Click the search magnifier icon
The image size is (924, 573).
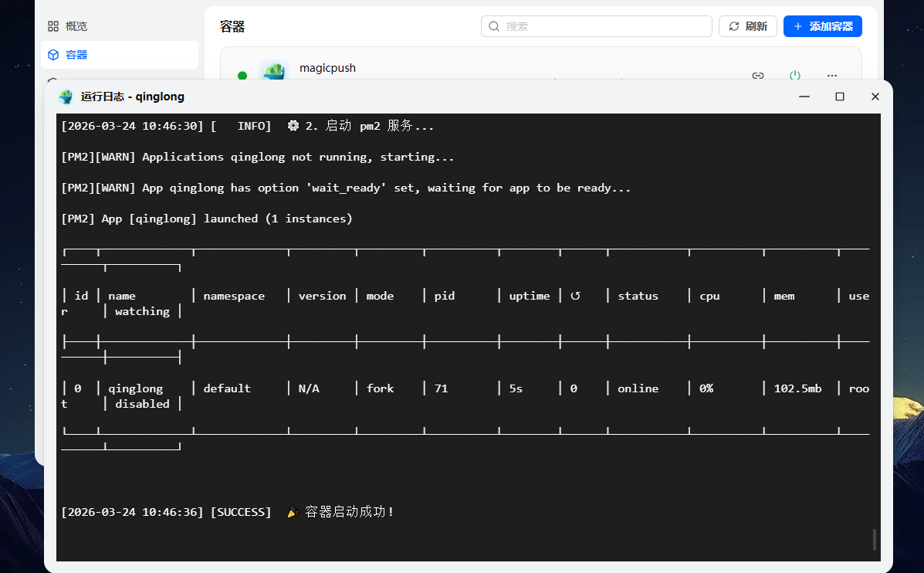(494, 26)
